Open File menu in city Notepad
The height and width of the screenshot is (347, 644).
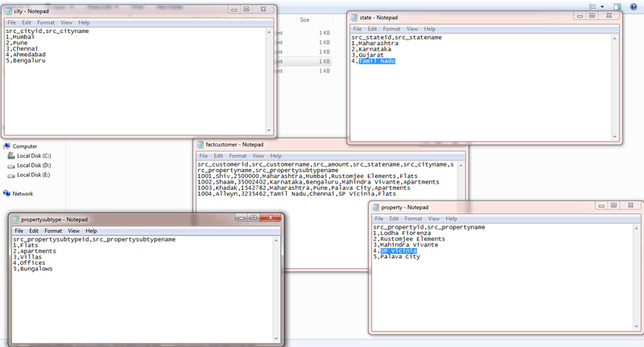11,23
